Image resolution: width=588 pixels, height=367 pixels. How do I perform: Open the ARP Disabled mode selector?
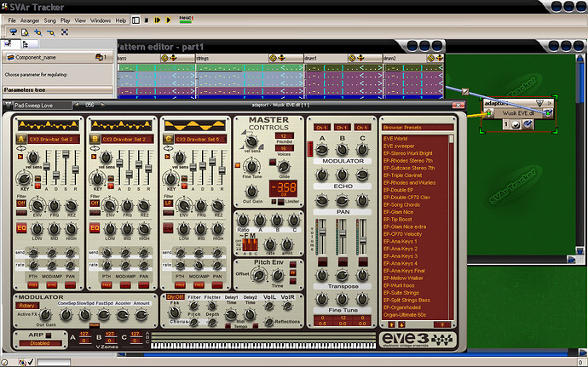pyautogui.click(x=40, y=343)
